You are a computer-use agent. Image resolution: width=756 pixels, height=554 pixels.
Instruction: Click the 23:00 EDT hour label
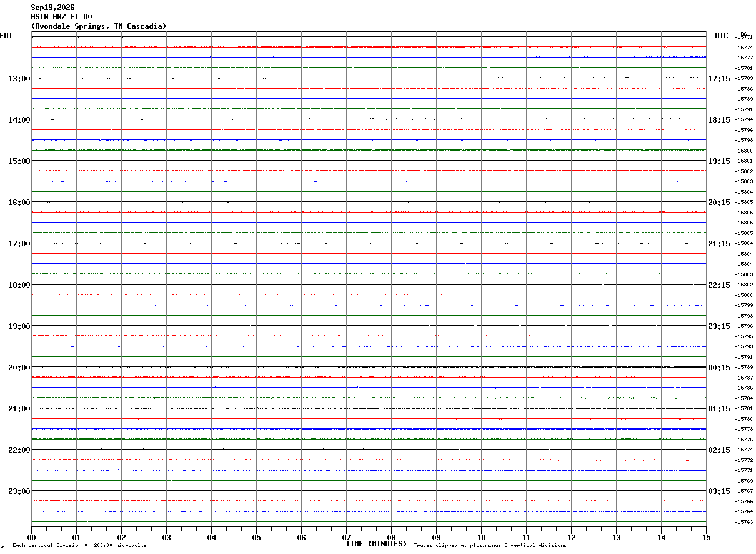click(x=19, y=491)
